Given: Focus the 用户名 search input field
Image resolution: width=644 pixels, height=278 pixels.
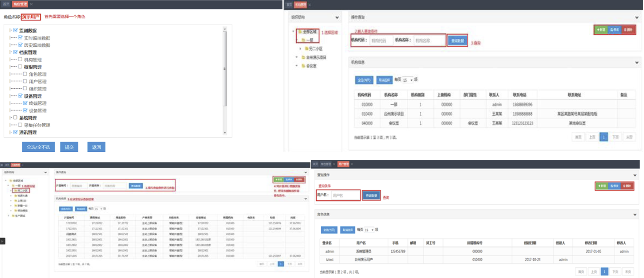Looking at the screenshot, I should (345, 196).
